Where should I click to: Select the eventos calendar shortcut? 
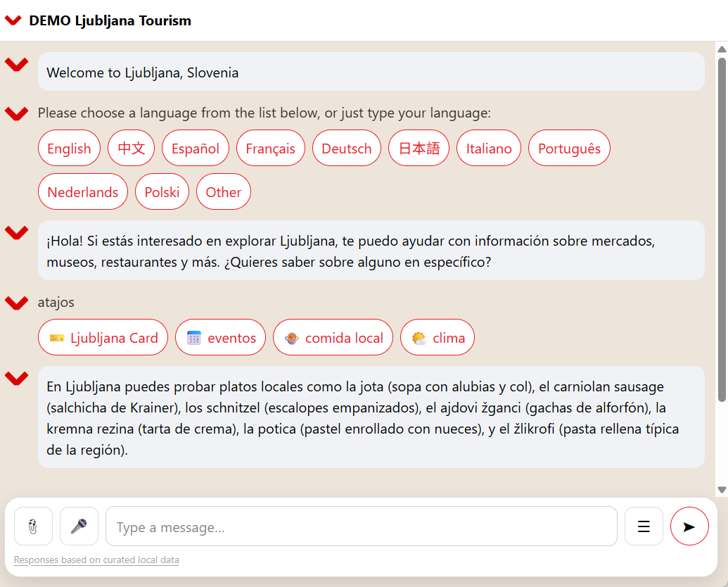click(220, 338)
